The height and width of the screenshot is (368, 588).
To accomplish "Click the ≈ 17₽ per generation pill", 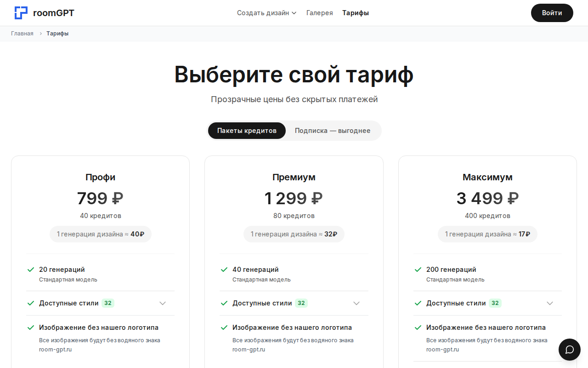I will (x=487, y=234).
